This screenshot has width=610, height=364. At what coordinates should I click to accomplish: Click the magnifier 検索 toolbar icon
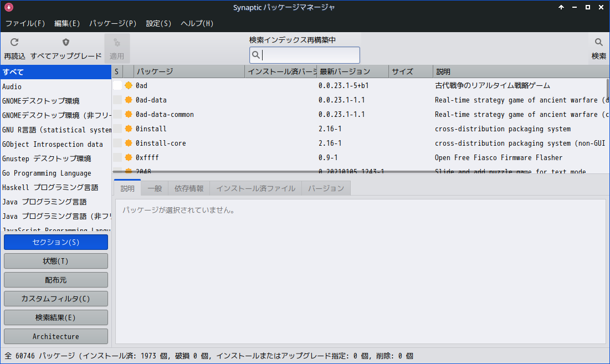(599, 42)
